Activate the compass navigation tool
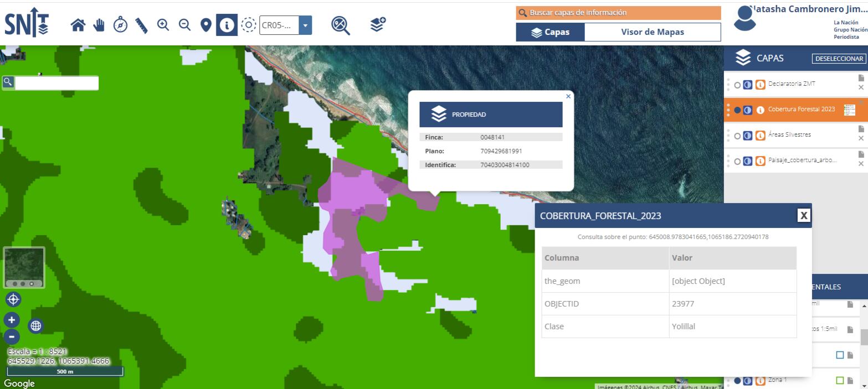 point(120,25)
